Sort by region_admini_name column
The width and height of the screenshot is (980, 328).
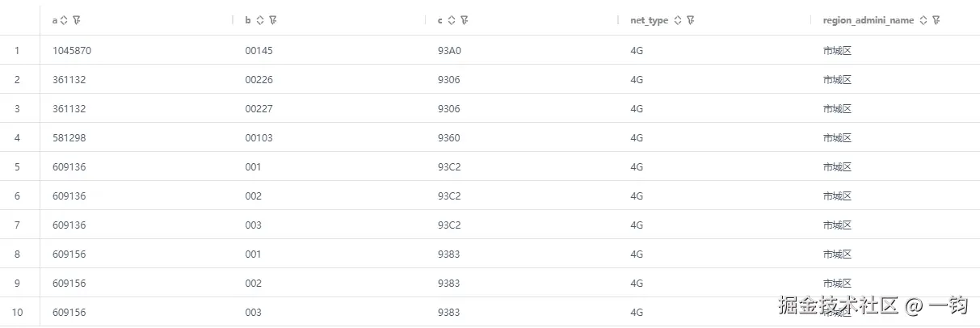point(923,20)
